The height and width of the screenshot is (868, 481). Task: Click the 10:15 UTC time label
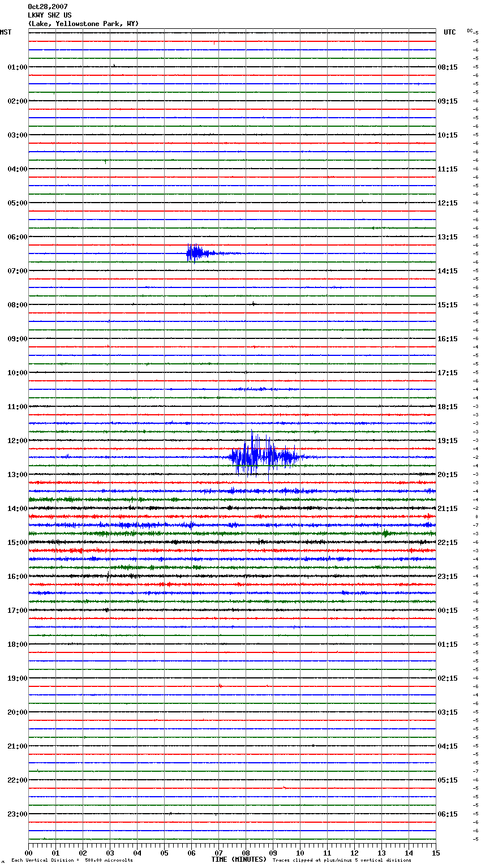point(448,135)
